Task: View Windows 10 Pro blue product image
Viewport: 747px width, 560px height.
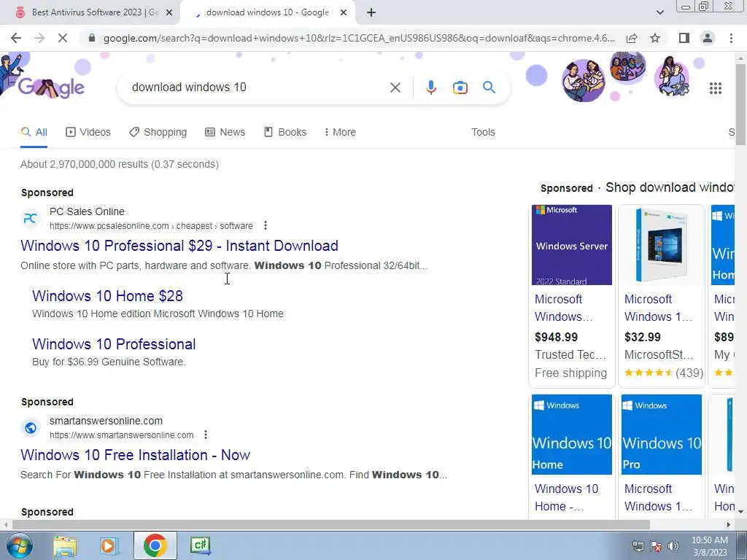Action: click(661, 435)
